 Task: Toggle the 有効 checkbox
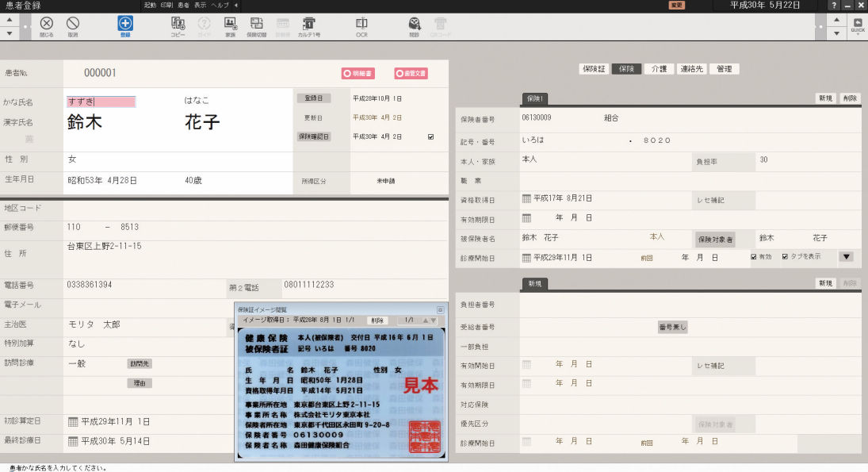pyautogui.click(x=754, y=257)
